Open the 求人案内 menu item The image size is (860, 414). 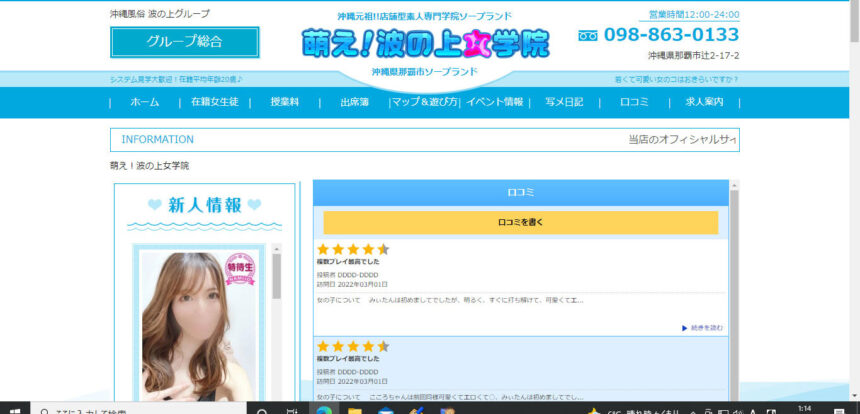click(x=704, y=102)
